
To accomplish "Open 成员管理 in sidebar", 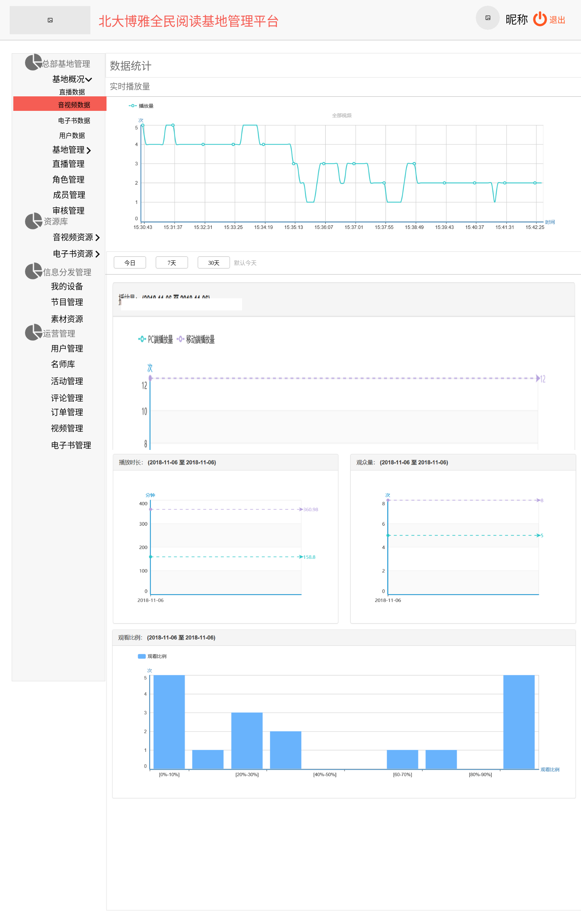I will point(69,195).
